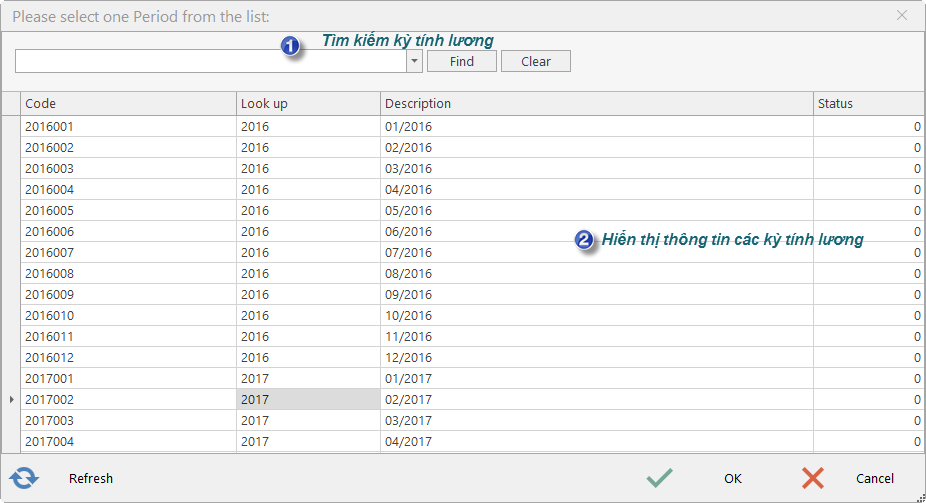This screenshot has width=926, height=503.
Task: Select the period row 2017004
Action: click(472, 442)
